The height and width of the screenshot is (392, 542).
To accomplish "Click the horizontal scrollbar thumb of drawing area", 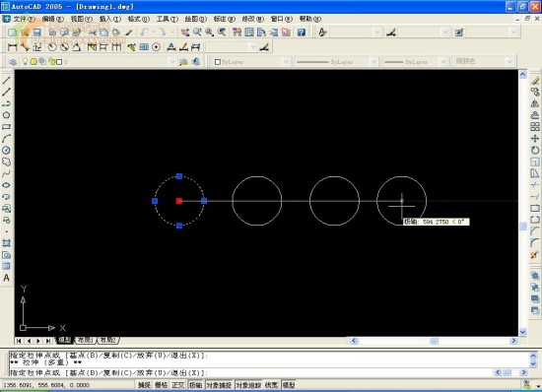I will (435, 341).
